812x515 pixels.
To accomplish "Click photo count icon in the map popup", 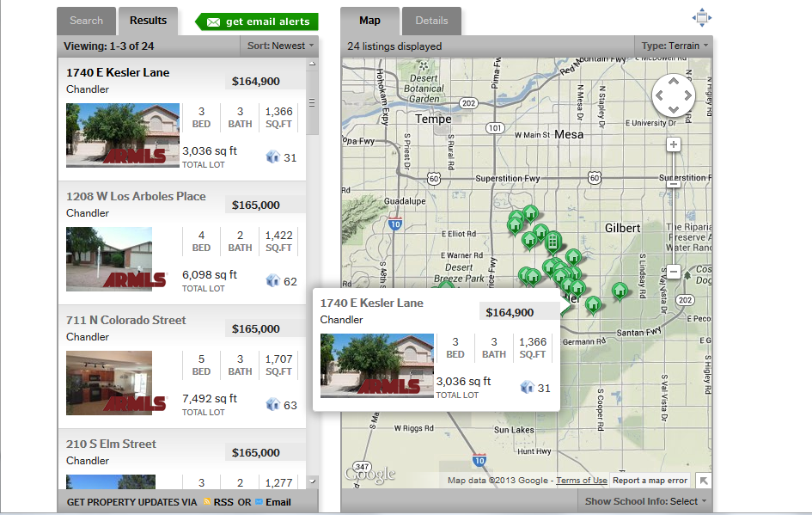I will pos(527,388).
